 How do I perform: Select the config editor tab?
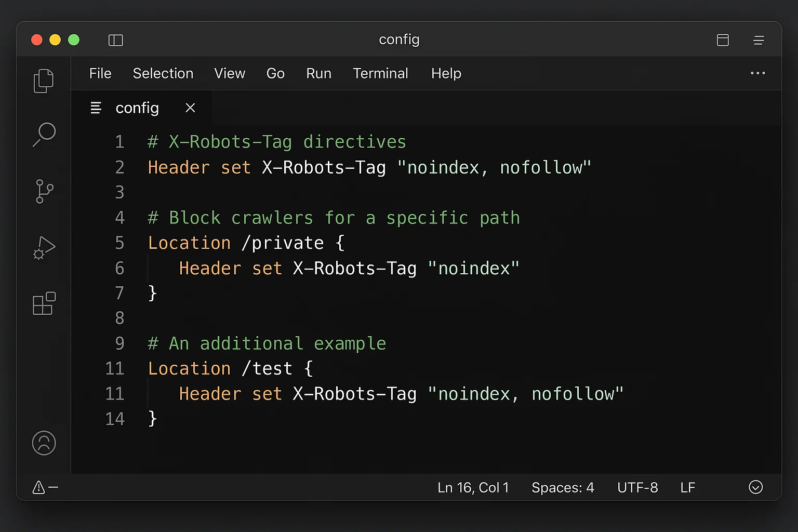tap(137, 108)
